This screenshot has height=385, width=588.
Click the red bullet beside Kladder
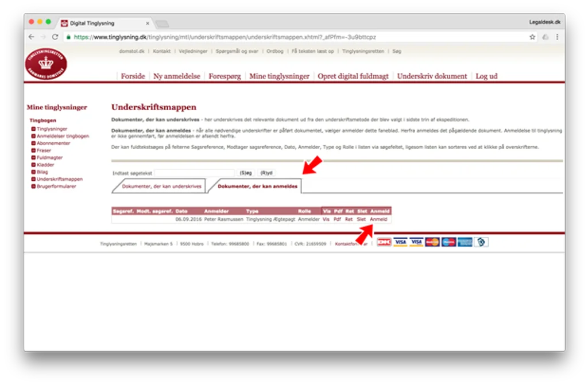pyautogui.click(x=33, y=165)
